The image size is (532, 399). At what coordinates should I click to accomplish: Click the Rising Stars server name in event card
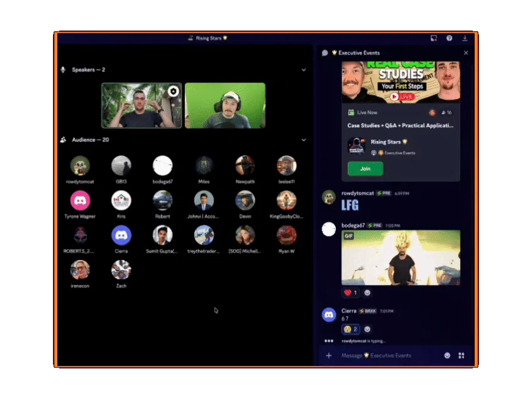coord(389,142)
